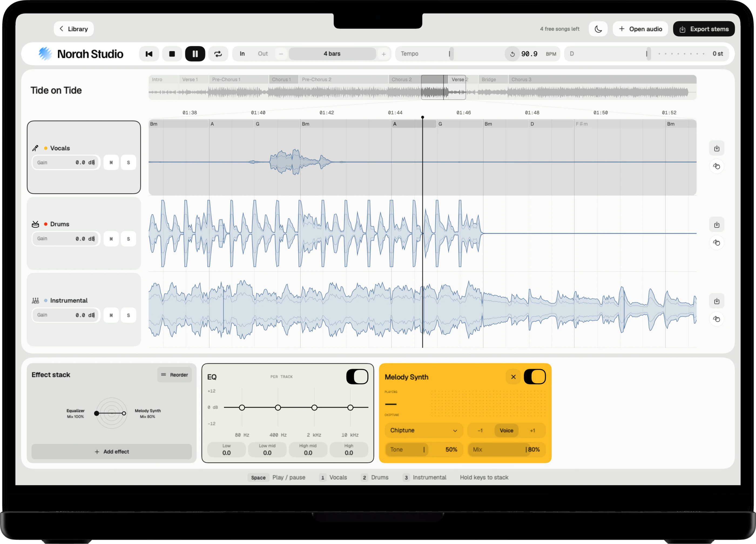Image resolution: width=756 pixels, height=544 pixels.
Task: Decrease loop length with minus button
Action: [281, 54]
